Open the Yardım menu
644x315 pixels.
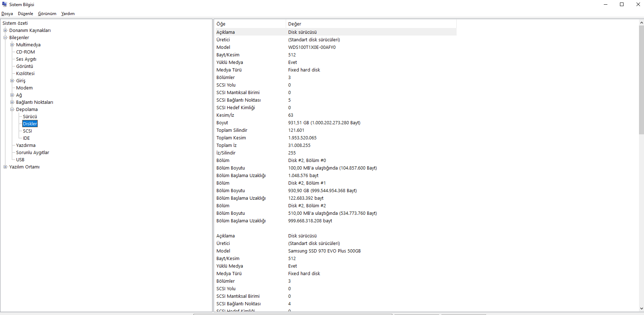coord(68,14)
